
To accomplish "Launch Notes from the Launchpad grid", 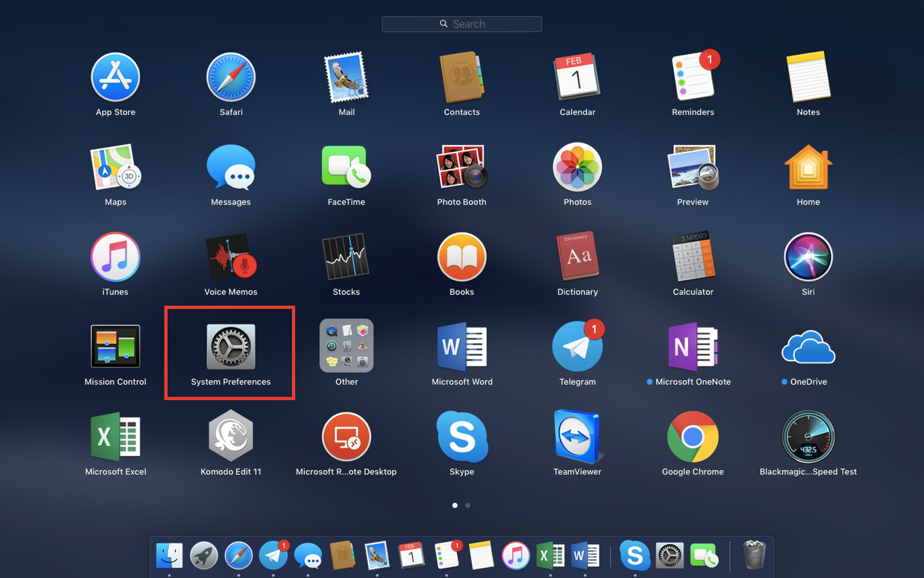I will 809,78.
